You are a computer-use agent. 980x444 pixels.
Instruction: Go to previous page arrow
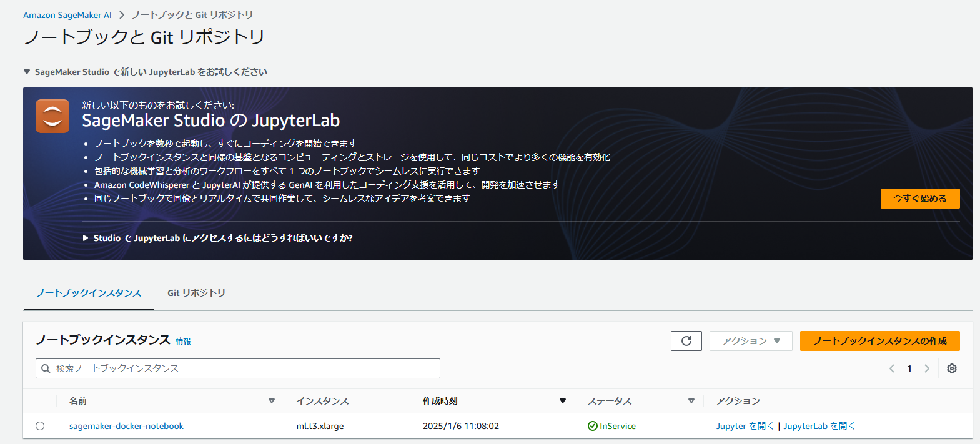tap(892, 368)
